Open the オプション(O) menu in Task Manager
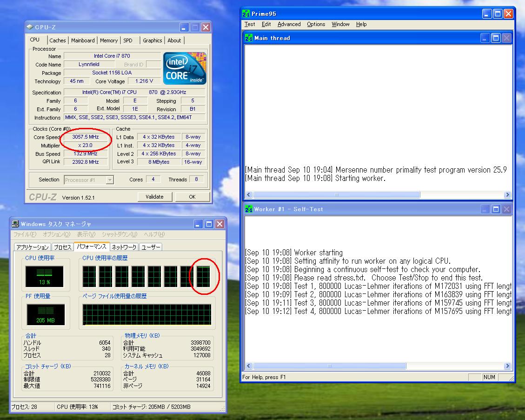 (57, 234)
